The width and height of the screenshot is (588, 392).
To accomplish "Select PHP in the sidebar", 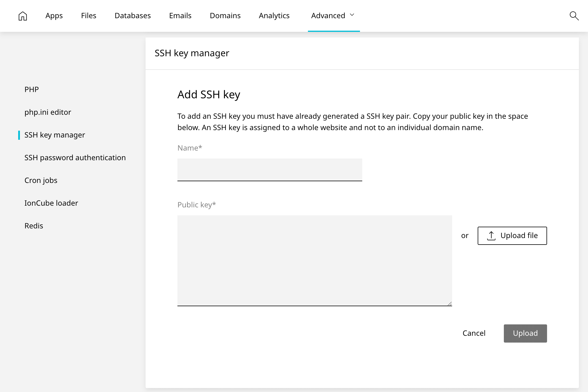I will [x=32, y=89].
